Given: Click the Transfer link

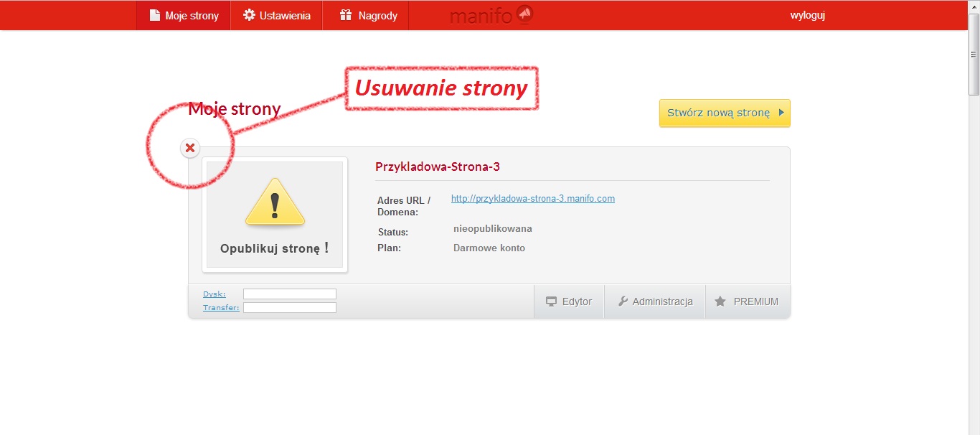Looking at the screenshot, I should point(221,307).
